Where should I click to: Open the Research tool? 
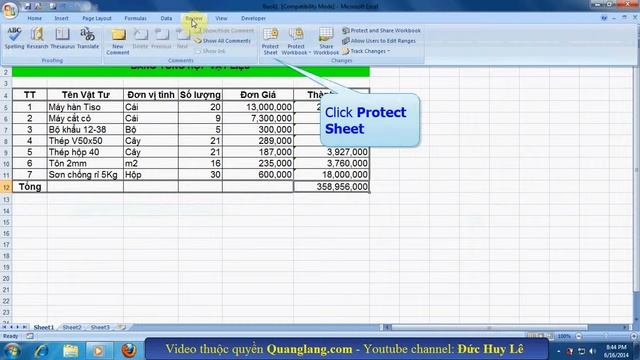(37, 38)
